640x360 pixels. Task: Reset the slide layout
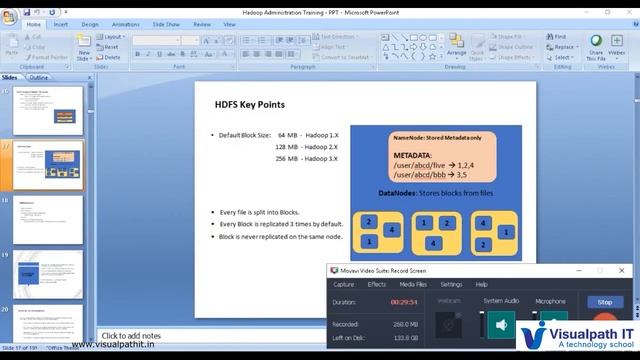coord(108,47)
